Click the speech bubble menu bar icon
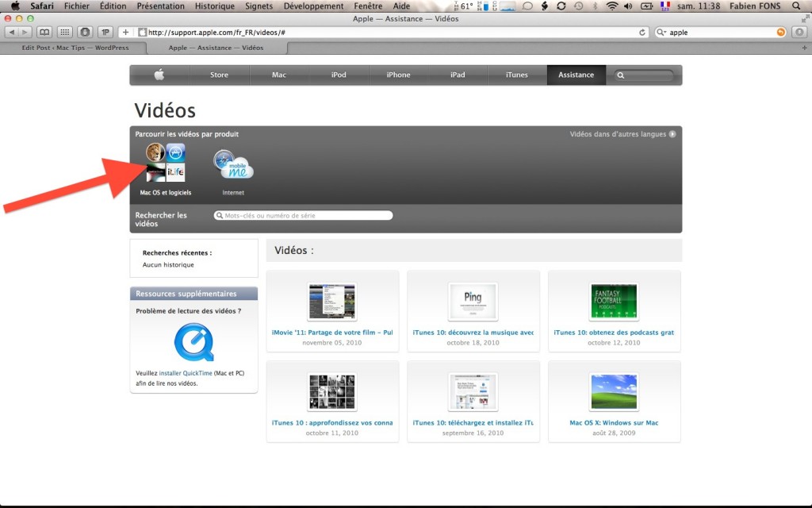Screen dimensions: 812x508 click(527, 6)
